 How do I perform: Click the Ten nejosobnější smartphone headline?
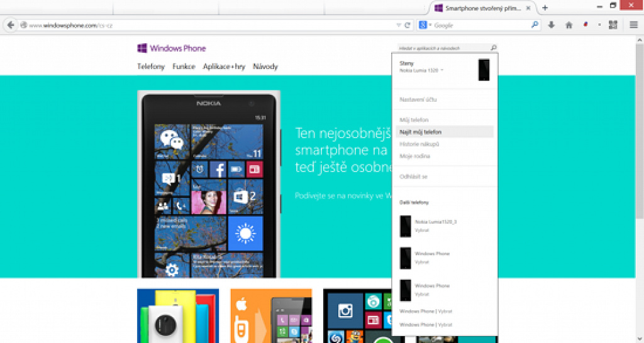[343, 150]
